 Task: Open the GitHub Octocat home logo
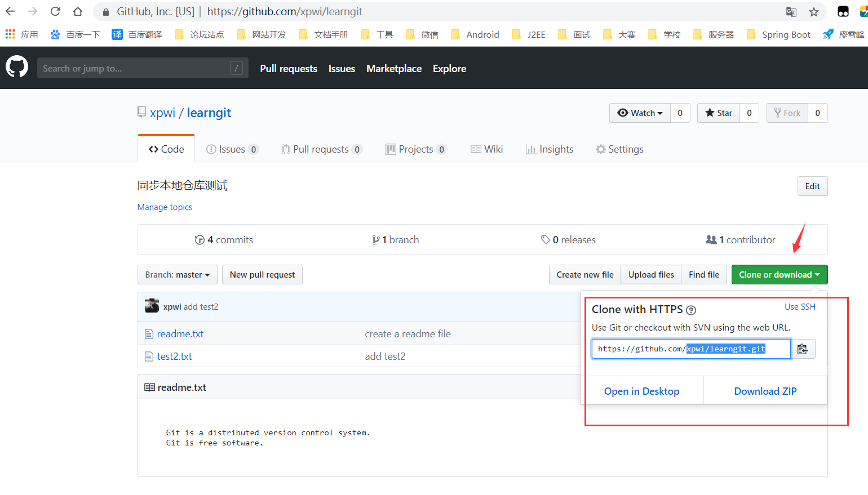click(17, 67)
